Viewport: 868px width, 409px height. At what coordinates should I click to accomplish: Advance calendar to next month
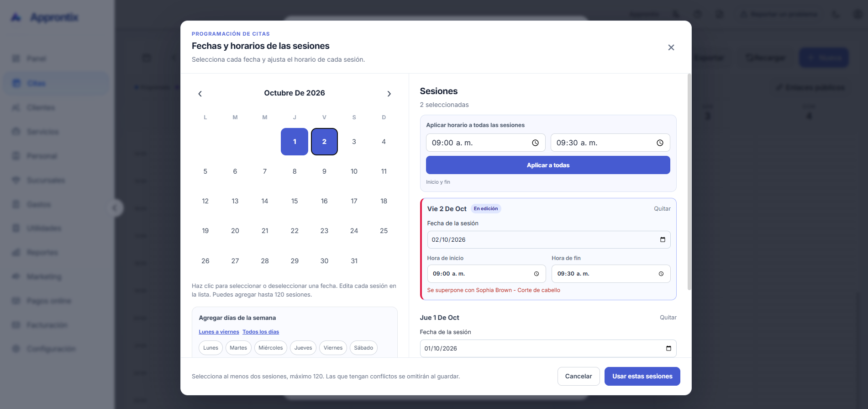[389, 94]
